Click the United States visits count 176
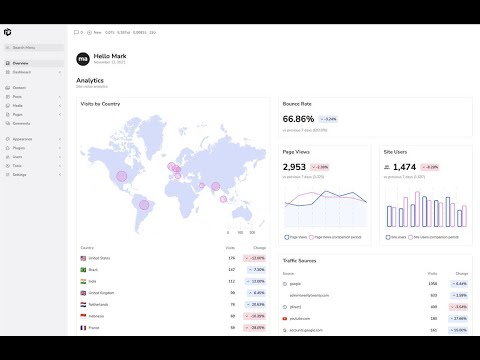 232,258
